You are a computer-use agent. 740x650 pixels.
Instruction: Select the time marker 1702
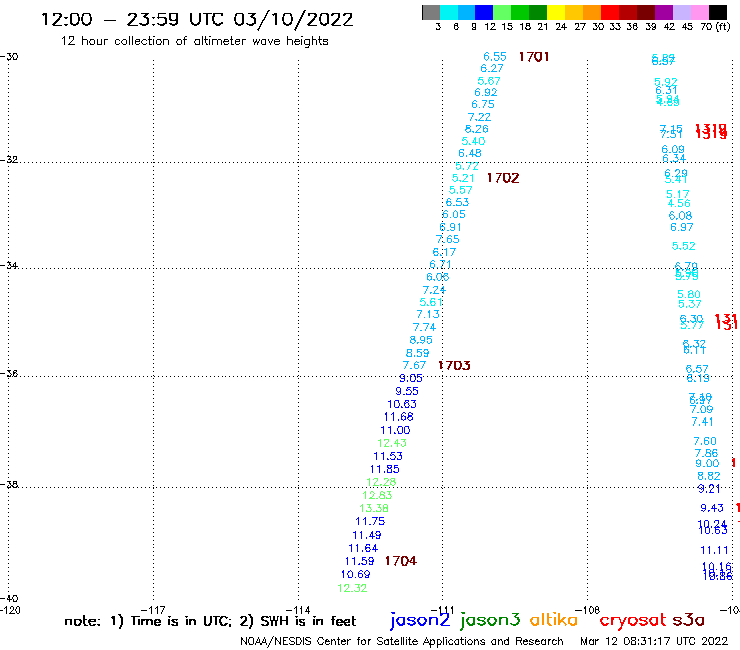(x=503, y=178)
